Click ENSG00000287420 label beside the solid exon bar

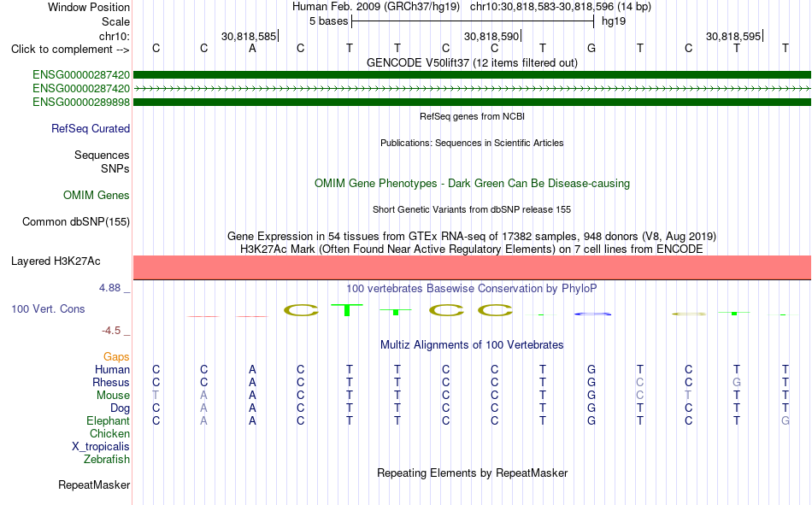pos(81,75)
